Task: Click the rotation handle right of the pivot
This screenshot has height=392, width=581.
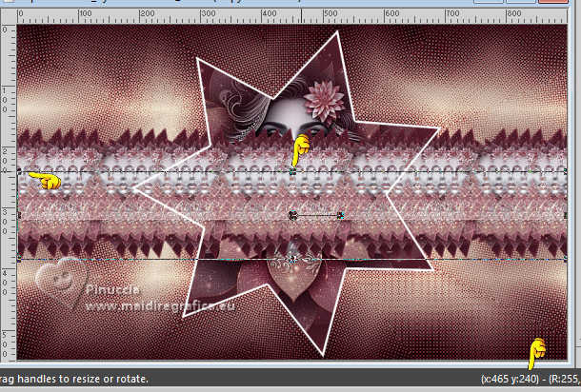Action: pos(341,215)
